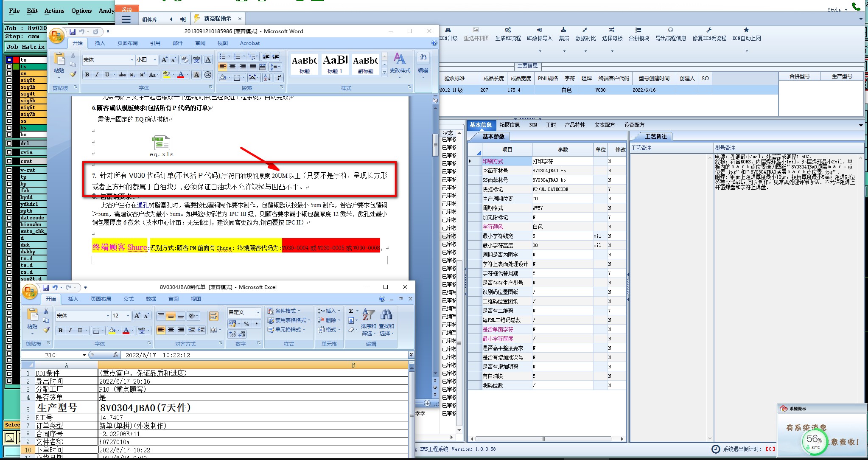Toggle the checkbox beside drl layer
Viewport: 868px width, 460px height.
[x=9, y=143]
